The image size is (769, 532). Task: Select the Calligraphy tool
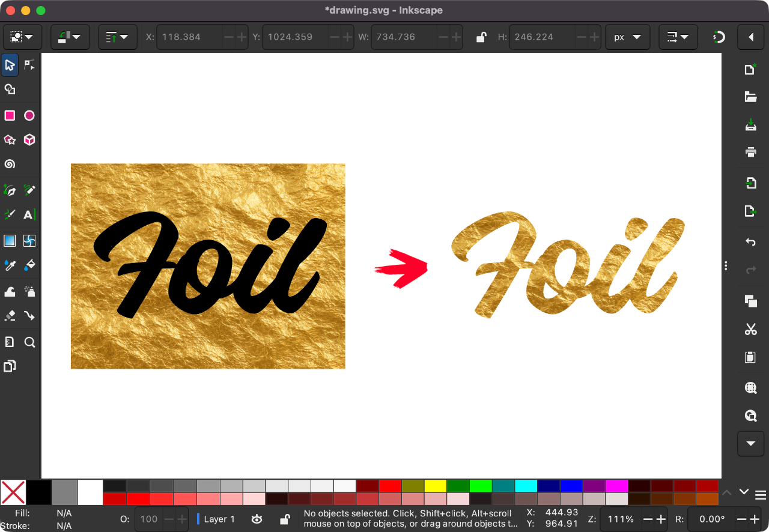coord(10,214)
